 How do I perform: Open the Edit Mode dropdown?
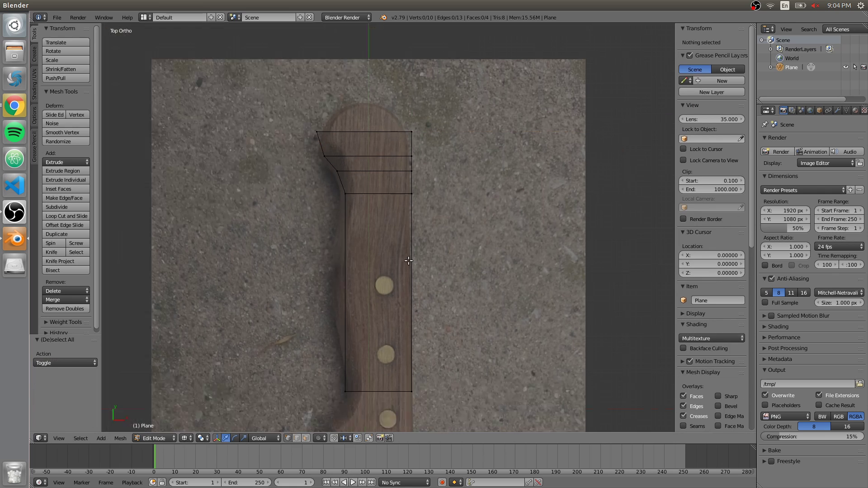coord(154,438)
